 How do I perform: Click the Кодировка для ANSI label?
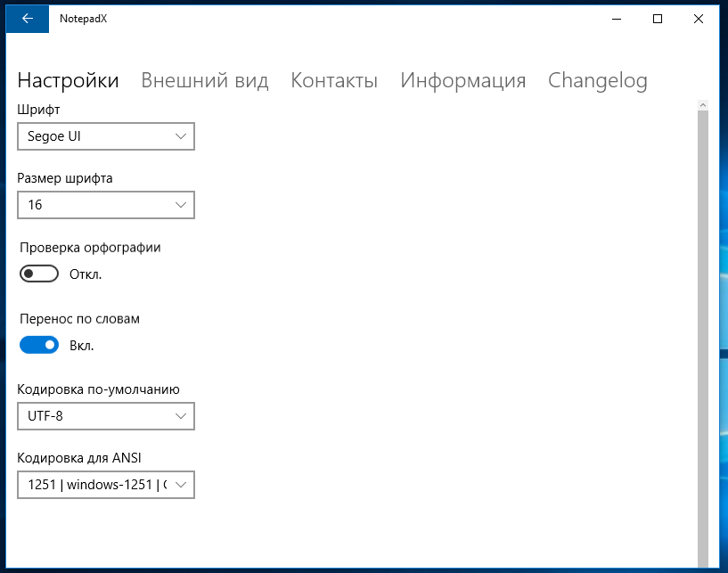coord(79,458)
